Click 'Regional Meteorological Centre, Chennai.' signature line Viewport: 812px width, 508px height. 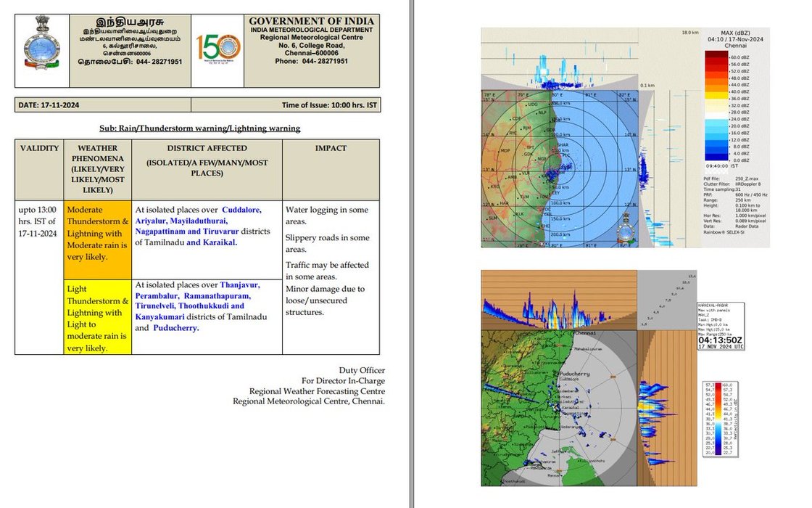pos(309,401)
